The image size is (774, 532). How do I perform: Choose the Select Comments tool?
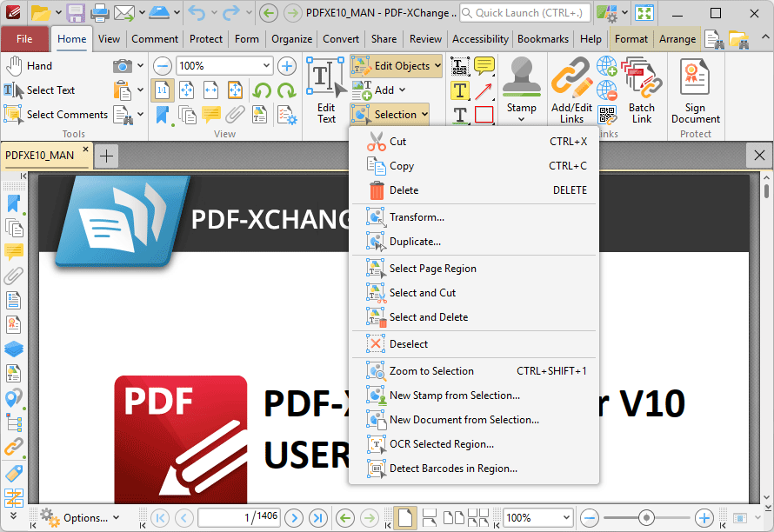coord(56,115)
